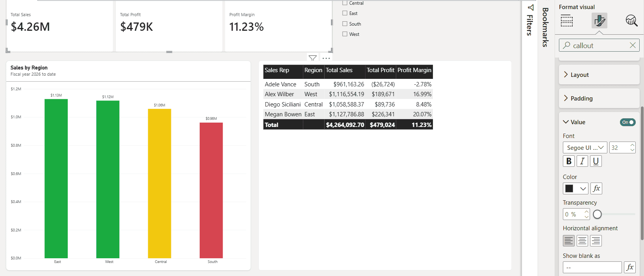Image resolution: width=644 pixels, height=276 pixels.
Task: Turn off the Value toggle
Action: click(627, 122)
